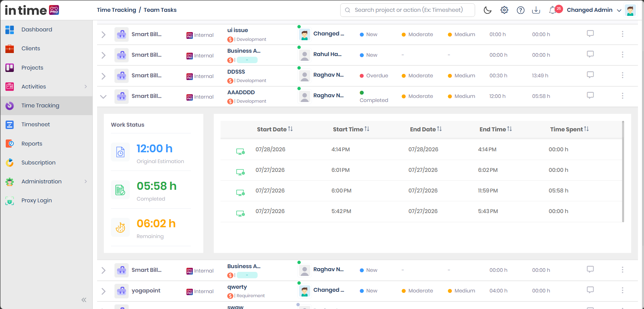Open the help question mark icon
The image size is (644, 309).
pos(521,10)
